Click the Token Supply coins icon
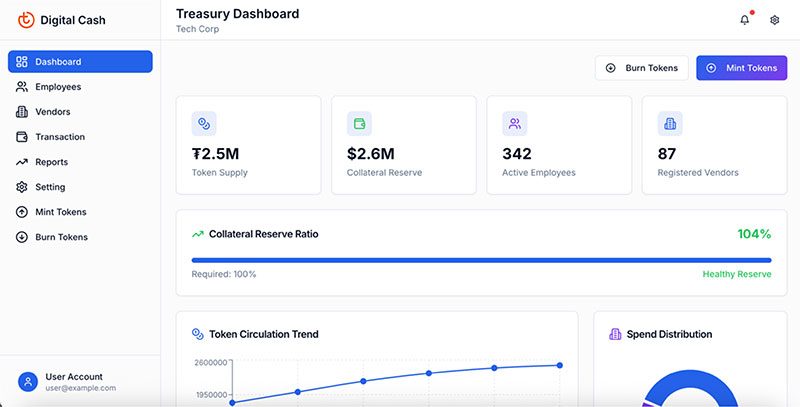 pyautogui.click(x=204, y=124)
